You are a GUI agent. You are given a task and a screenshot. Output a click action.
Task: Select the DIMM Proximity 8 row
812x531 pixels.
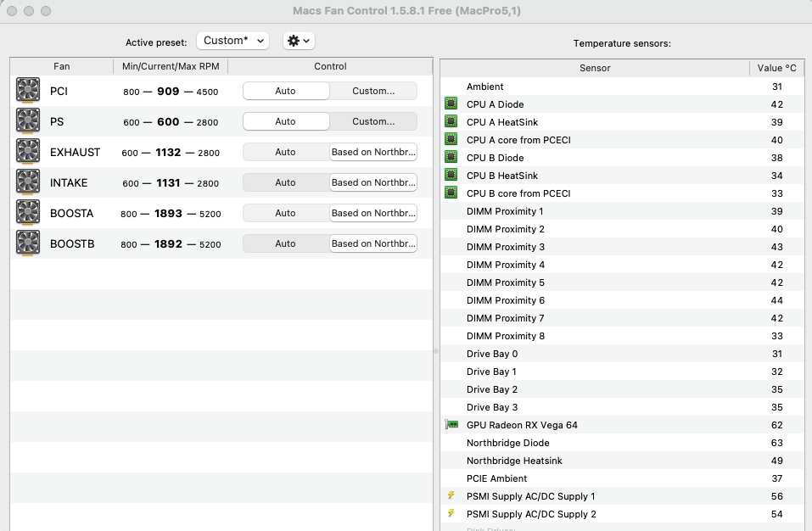[623, 336]
